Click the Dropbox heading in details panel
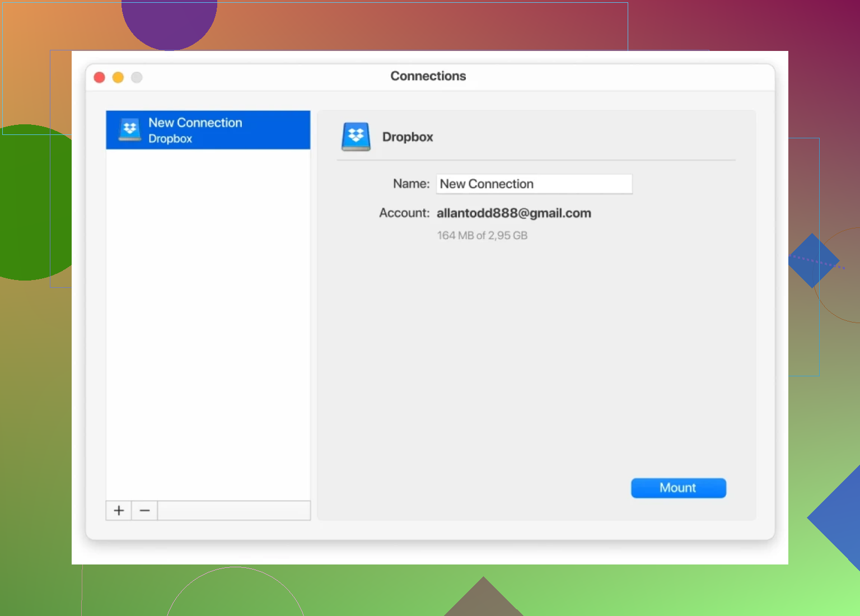 point(408,137)
